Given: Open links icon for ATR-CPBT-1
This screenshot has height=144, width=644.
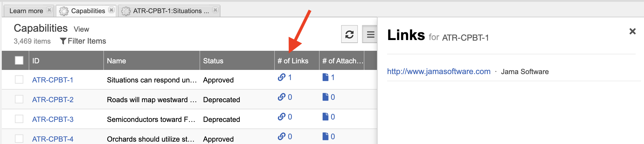Looking at the screenshot, I should pos(282,77).
